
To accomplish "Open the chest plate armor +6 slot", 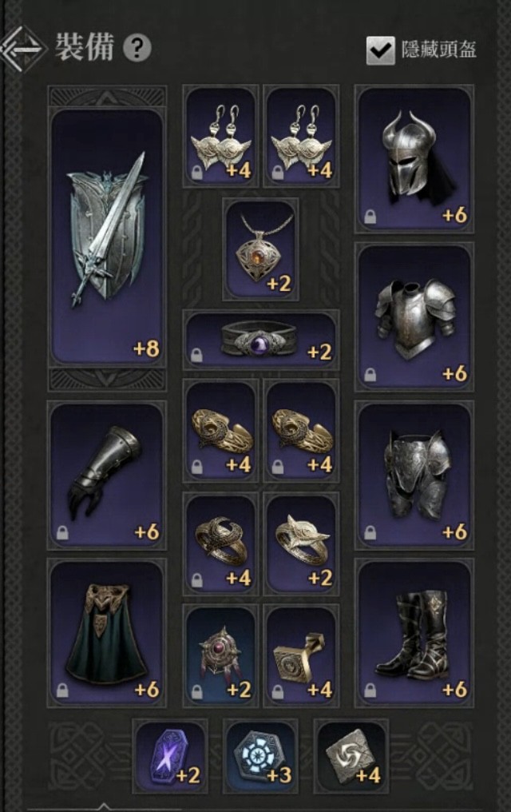I will pyautogui.click(x=414, y=317).
